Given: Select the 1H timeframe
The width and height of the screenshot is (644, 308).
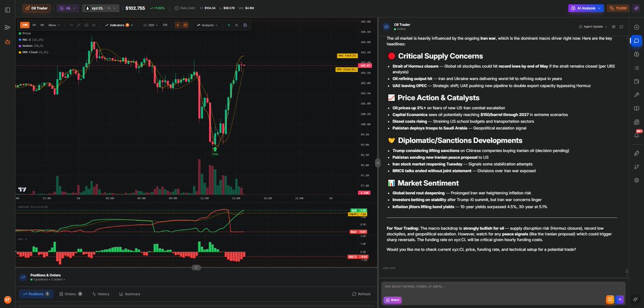Looking at the screenshot, I should [34, 25].
